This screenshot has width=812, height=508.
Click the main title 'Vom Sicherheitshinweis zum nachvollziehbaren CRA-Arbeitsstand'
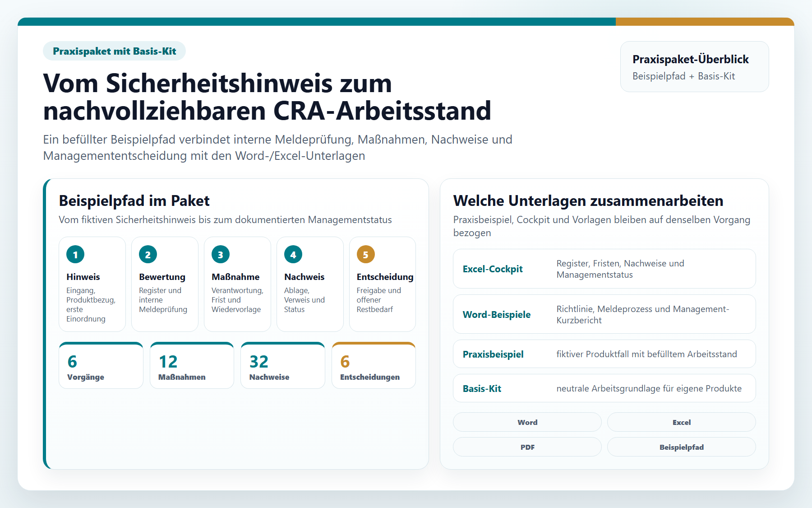click(267, 97)
